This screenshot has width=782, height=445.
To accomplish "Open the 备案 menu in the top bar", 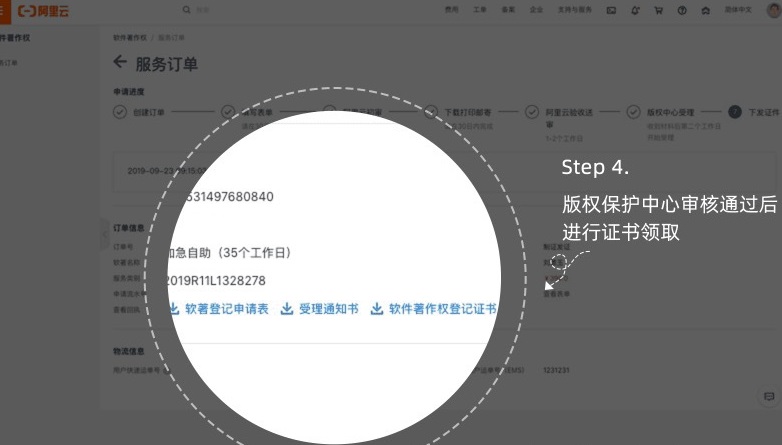I will (x=508, y=9).
